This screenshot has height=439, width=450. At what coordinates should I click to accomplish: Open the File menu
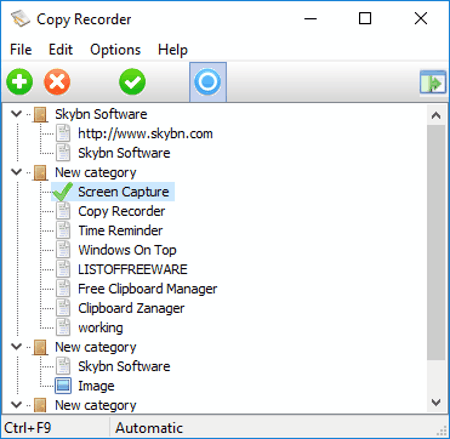[x=21, y=50]
